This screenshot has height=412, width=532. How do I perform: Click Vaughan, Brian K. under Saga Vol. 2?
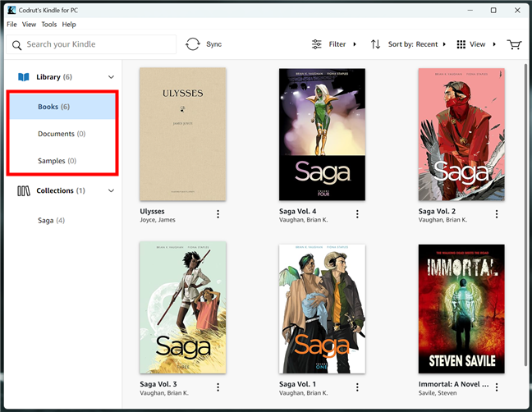(443, 220)
